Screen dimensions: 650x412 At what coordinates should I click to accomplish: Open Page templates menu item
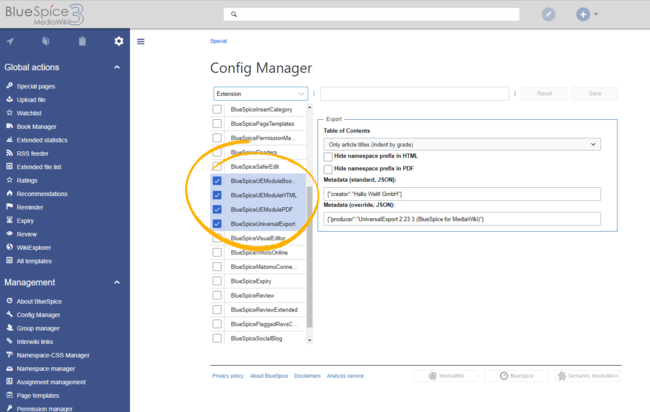pos(38,395)
